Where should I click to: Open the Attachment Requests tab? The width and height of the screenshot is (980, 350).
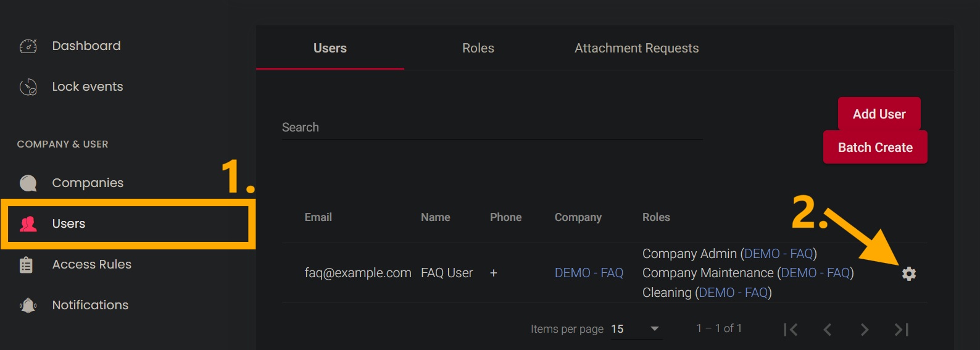tap(636, 48)
